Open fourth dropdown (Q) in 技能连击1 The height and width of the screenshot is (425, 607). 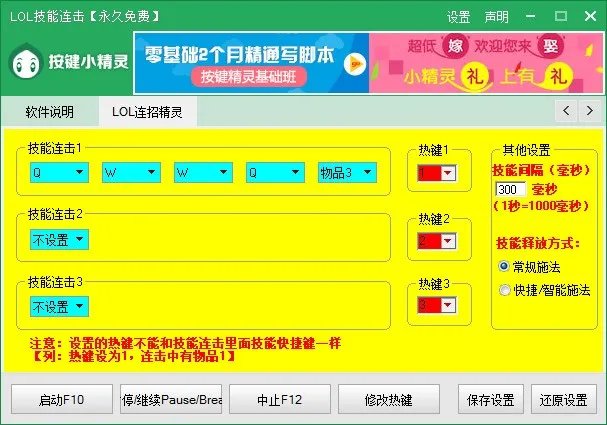(275, 172)
